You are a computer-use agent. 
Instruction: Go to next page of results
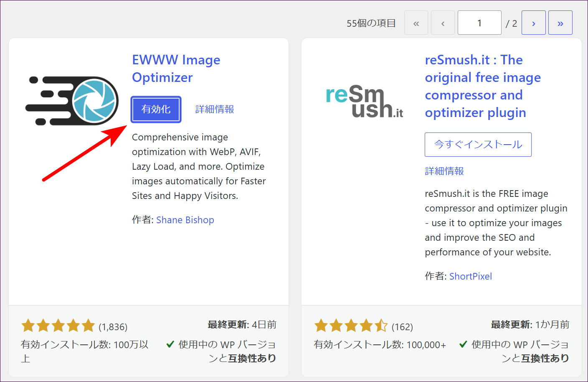click(x=533, y=23)
